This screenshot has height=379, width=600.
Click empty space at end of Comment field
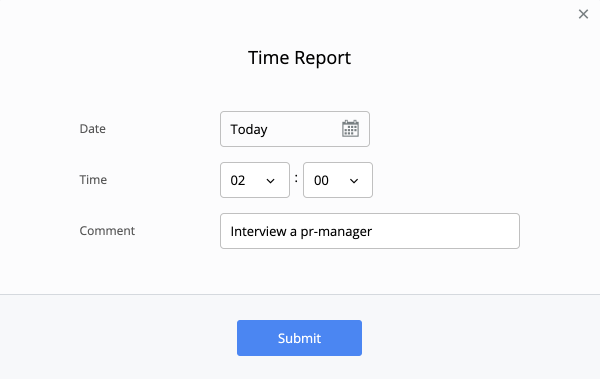(444, 231)
